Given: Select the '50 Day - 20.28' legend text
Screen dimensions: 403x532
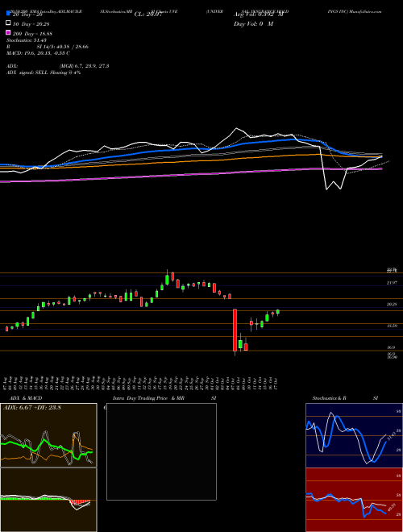Looking at the screenshot, I should pyautogui.click(x=32, y=23).
